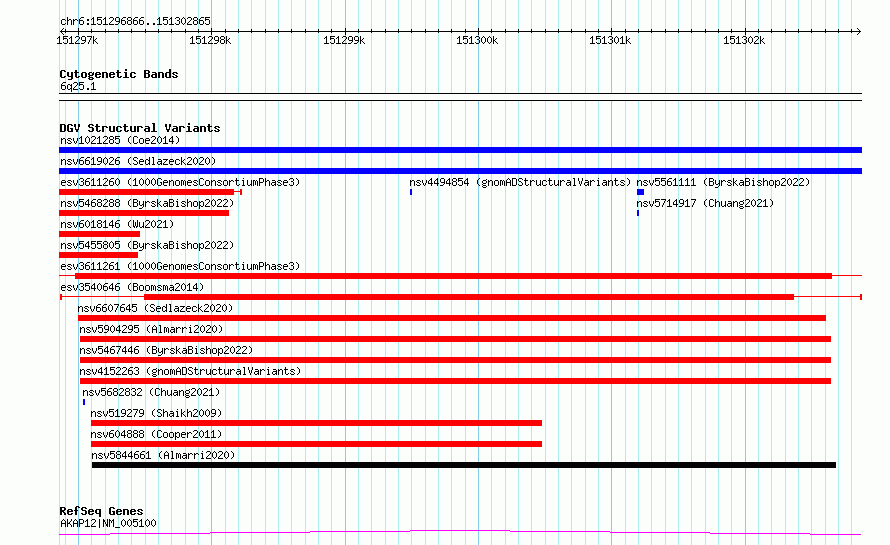The width and height of the screenshot is (890, 545).
Task: Click the RefSeq Genes track heading
Action: pyautogui.click(x=101, y=511)
